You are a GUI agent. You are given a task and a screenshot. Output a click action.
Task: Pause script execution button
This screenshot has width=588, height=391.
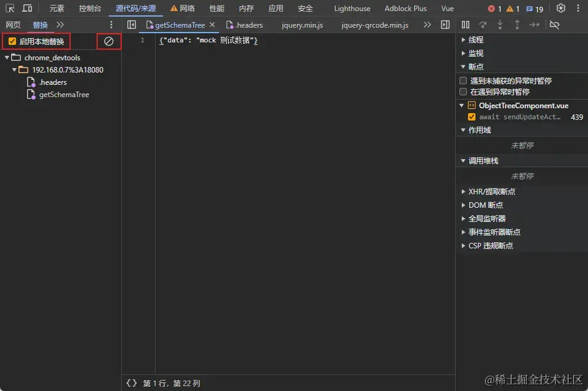pos(466,25)
